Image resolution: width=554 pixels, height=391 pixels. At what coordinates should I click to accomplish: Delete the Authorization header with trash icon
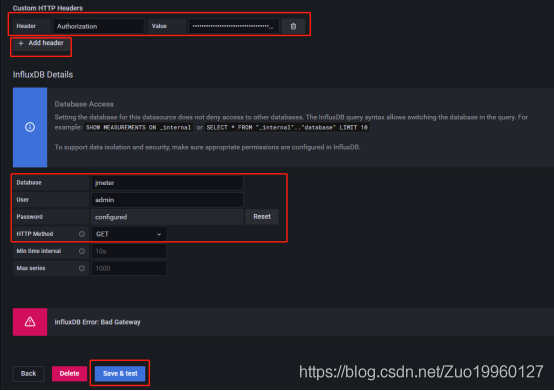point(293,26)
